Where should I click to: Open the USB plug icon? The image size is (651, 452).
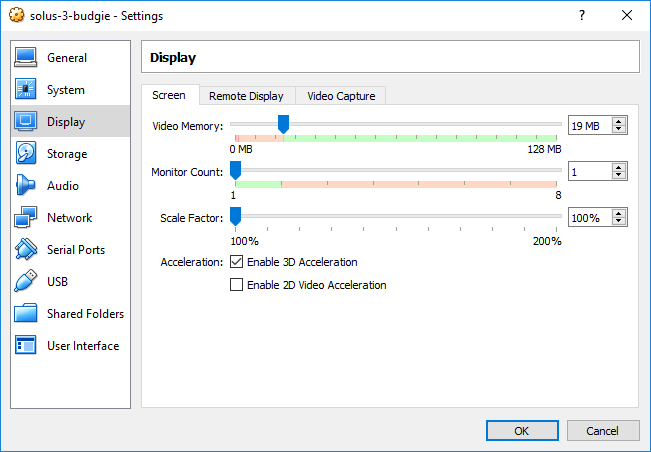point(25,281)
